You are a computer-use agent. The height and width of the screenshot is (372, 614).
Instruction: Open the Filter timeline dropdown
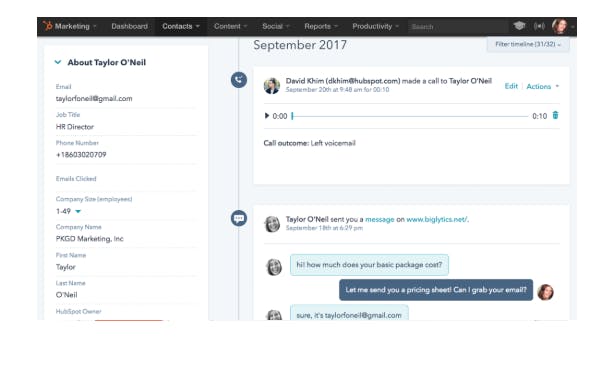[x=528, y=44]
